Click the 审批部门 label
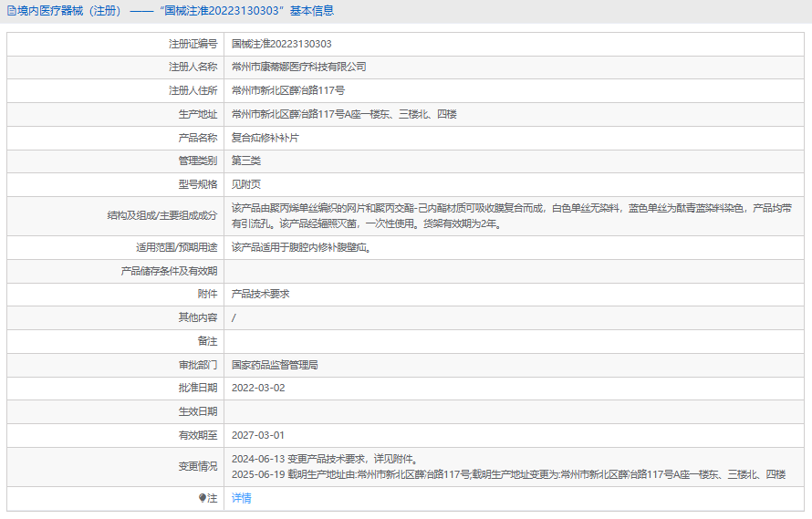The image size is (812, 519). coord(198,365)
